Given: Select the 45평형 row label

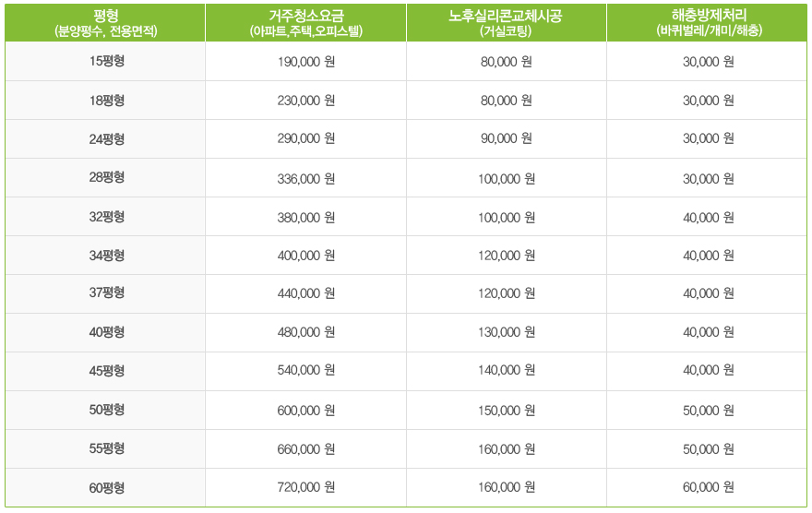Looking at the screenshot, I should (x=107, y=371).
